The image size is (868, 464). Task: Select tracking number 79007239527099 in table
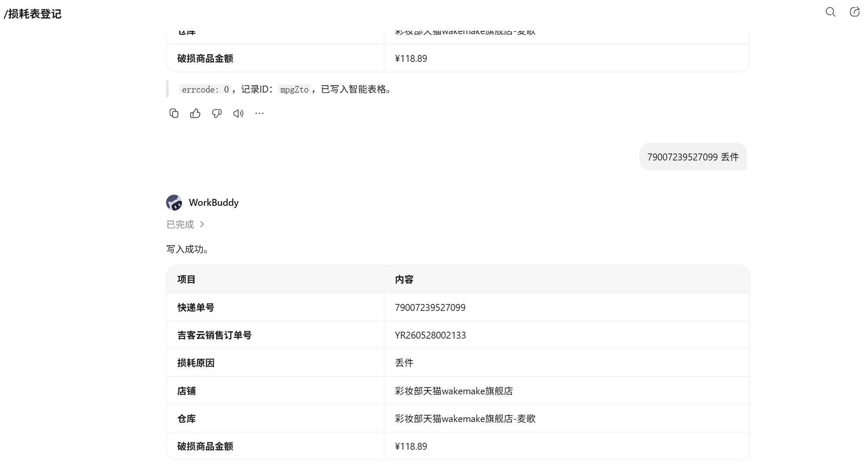pos(430,307)
